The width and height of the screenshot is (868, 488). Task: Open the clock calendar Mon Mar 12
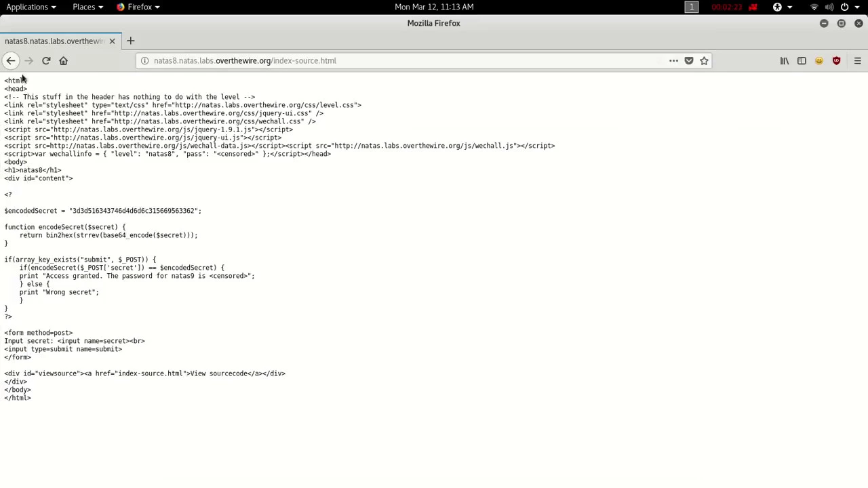click(434, 7)
